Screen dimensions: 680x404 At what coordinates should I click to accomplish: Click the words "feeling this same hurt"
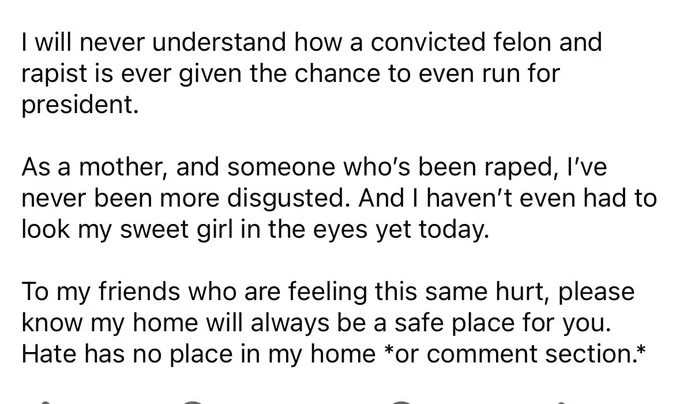click(411, 292)
